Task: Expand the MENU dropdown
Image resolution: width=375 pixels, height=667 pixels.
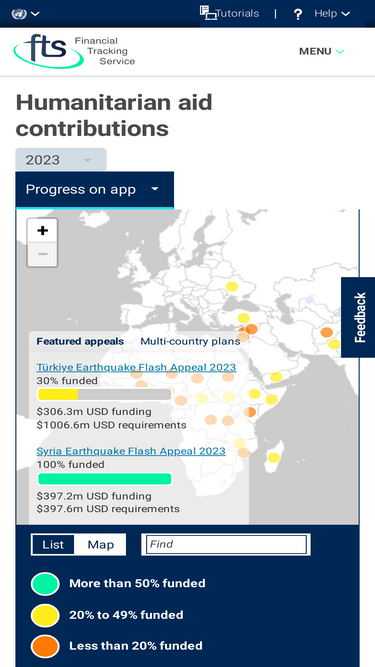Action: pyautogui.click(x=321, y=51)
